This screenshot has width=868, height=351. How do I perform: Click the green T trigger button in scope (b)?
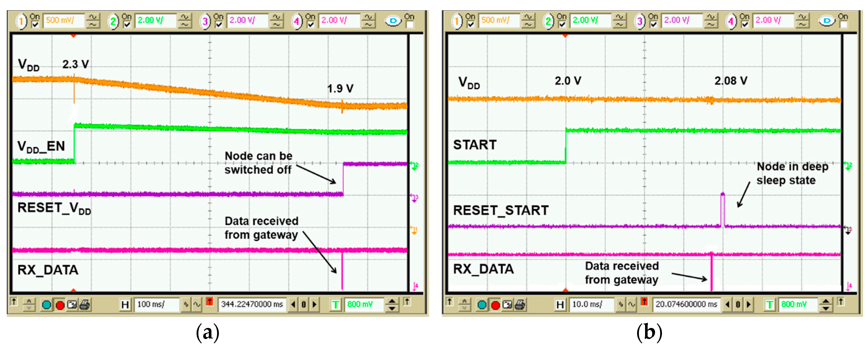(x=770, y=305)
